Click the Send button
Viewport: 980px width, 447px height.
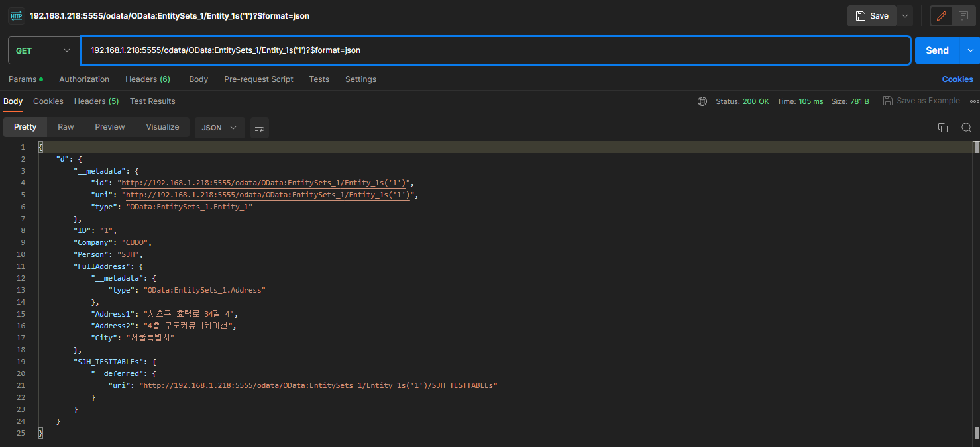click(x=937, y=50)
